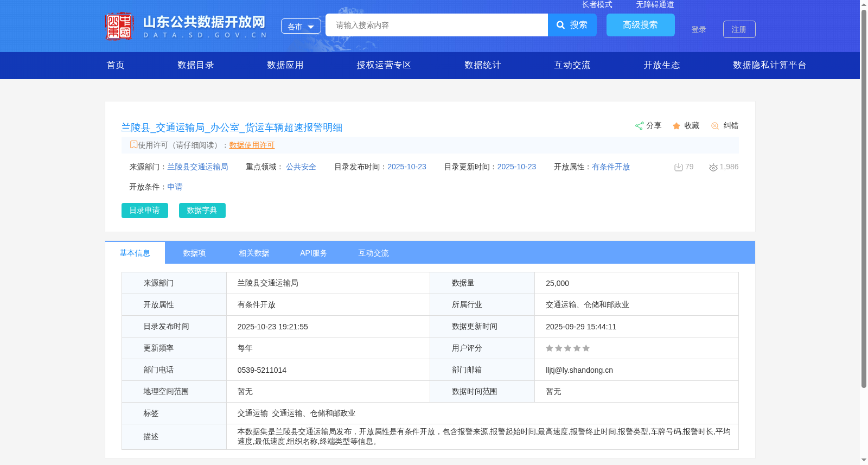The height and width of the screenshot is (465, 868).
Task: Go to 首页 home menu
Action: pos(116,65)
